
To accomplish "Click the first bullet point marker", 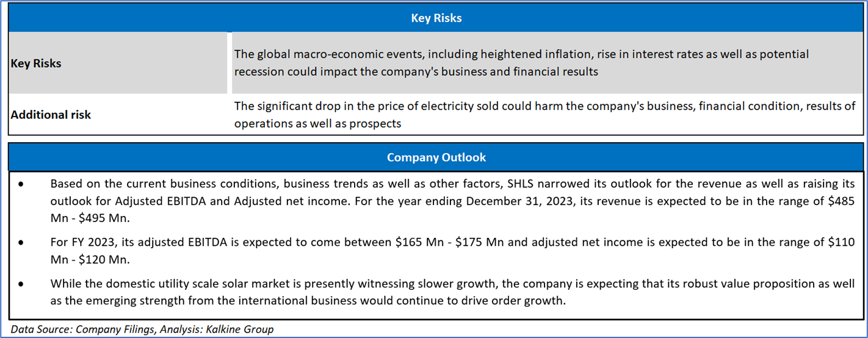I will (x=22, y=184).
